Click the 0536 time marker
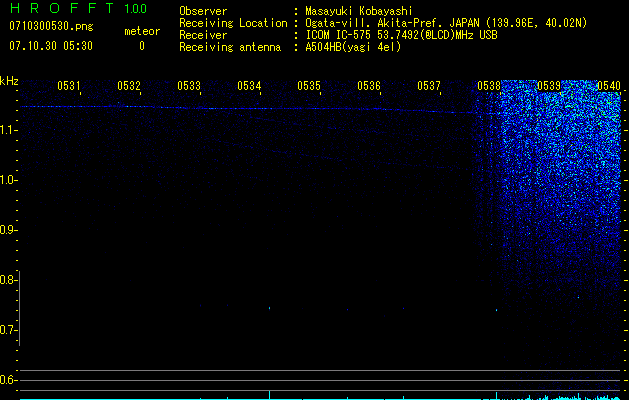 (369, 86)
